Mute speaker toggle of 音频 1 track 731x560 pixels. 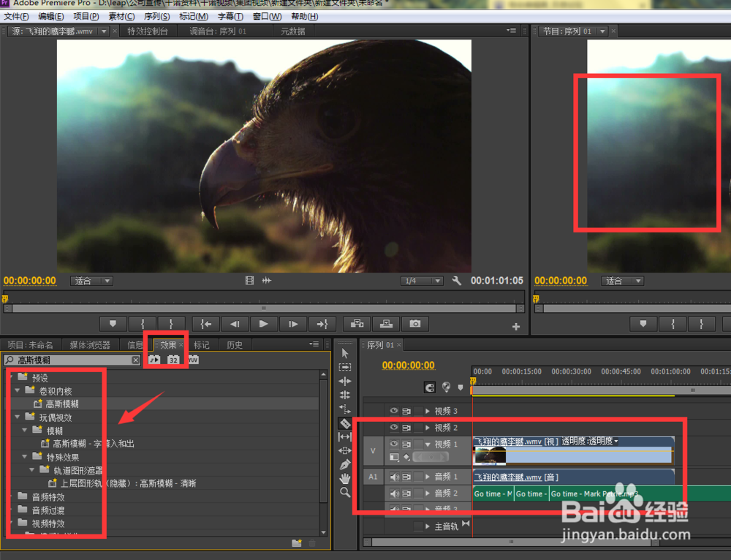[395, 477]
